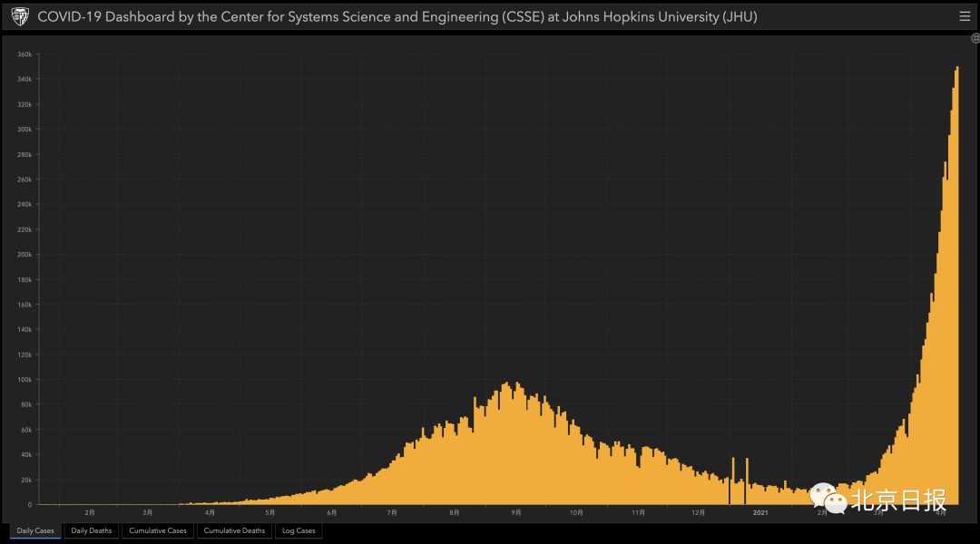
Task: Switch to the Daily Cases tab
Action: pyautogui.click(x=35, y=530)
